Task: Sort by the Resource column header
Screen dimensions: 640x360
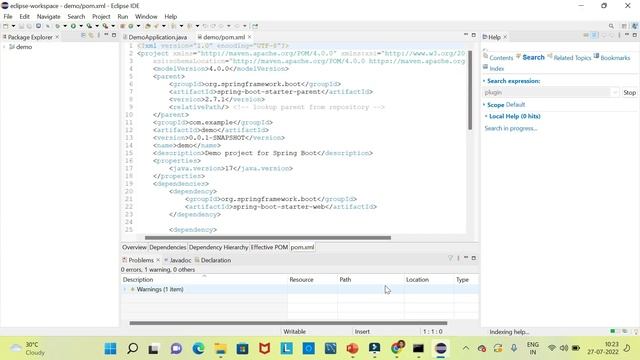Action: [x=301, y=280]
